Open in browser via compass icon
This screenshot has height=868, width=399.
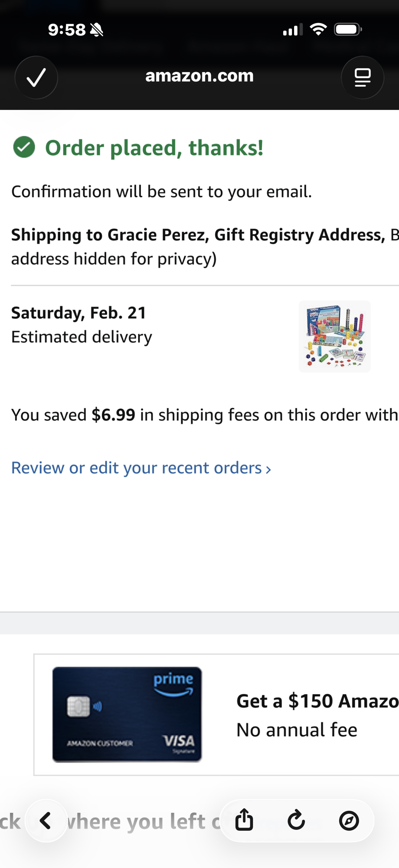click(x=349, y=821)
